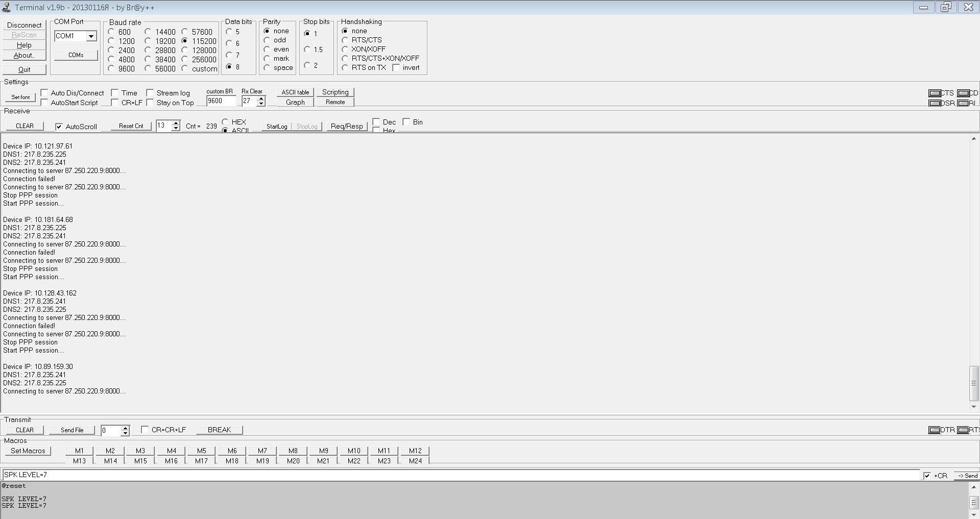Click the DSR status indicator
The height and width of the screenshot is (519, 980).
(935, 103)
